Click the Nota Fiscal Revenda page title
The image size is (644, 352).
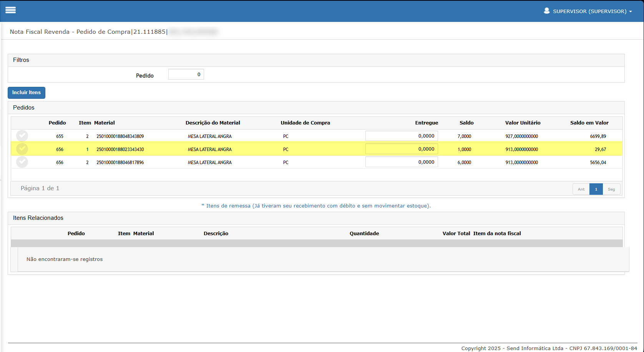click(x=88, y=32)
